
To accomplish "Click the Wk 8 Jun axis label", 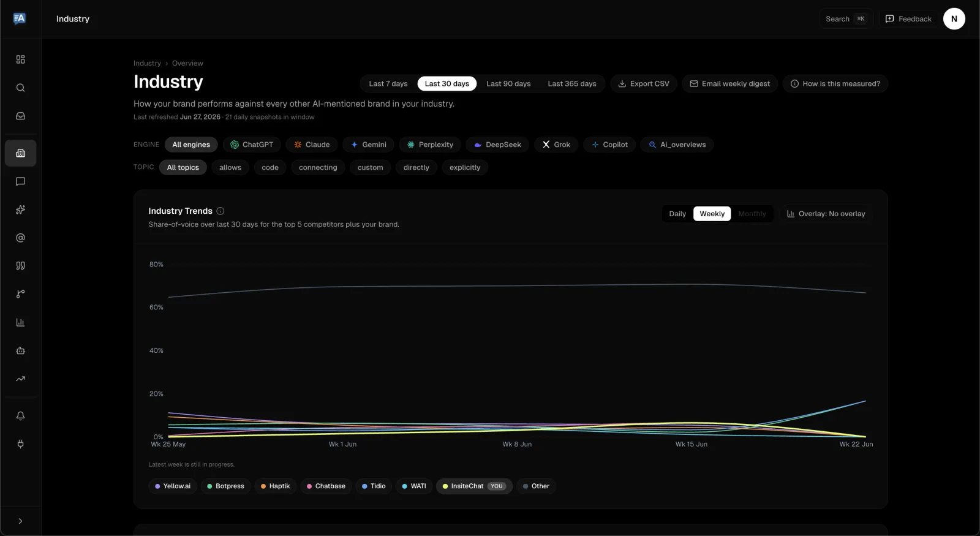I will click(517, 444).
